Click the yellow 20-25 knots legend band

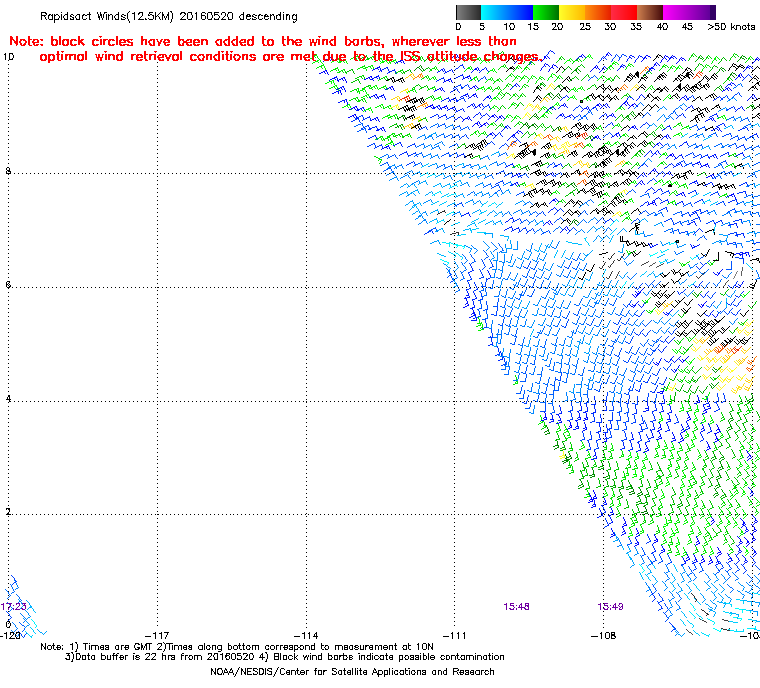point(572,12)
